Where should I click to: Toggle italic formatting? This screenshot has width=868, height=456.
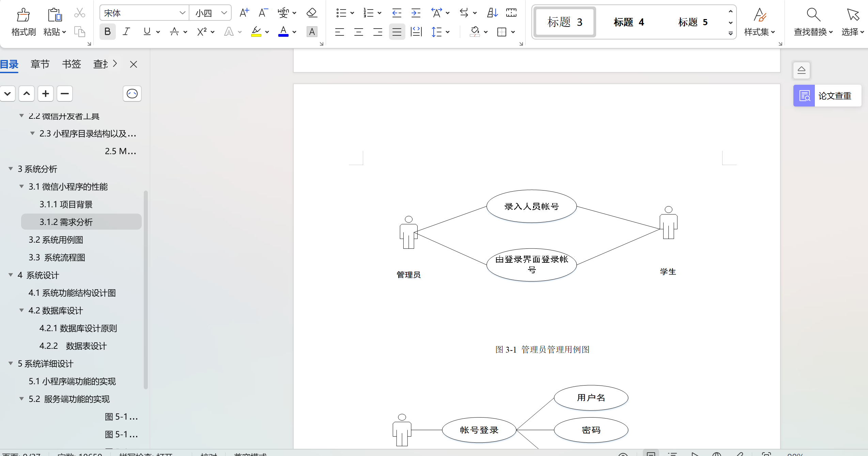coord(126,31)
